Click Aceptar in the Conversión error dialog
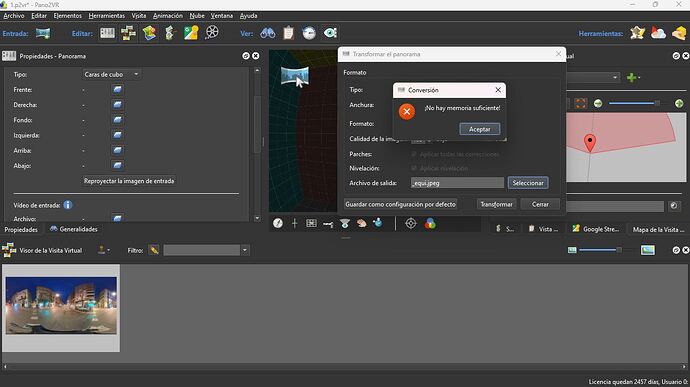This screenshot has width=690, height=387. coord(479,129)
